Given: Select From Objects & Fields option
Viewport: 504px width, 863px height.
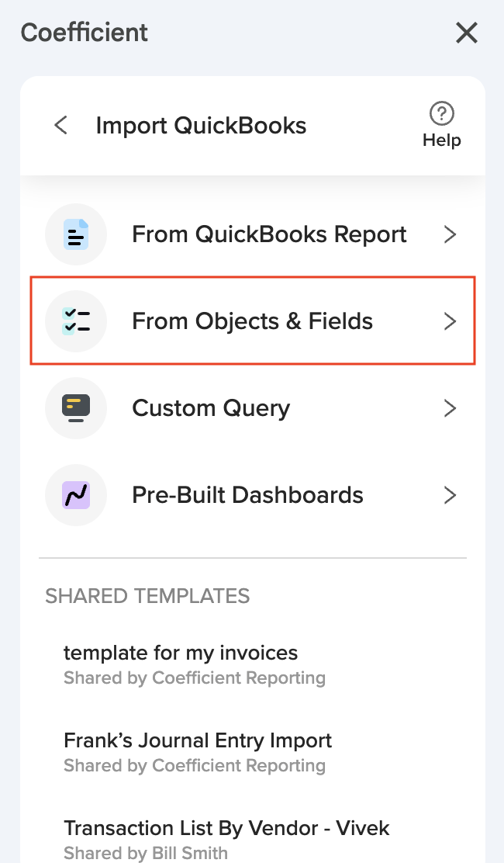Looking at the screenshot, I should 252,321.
